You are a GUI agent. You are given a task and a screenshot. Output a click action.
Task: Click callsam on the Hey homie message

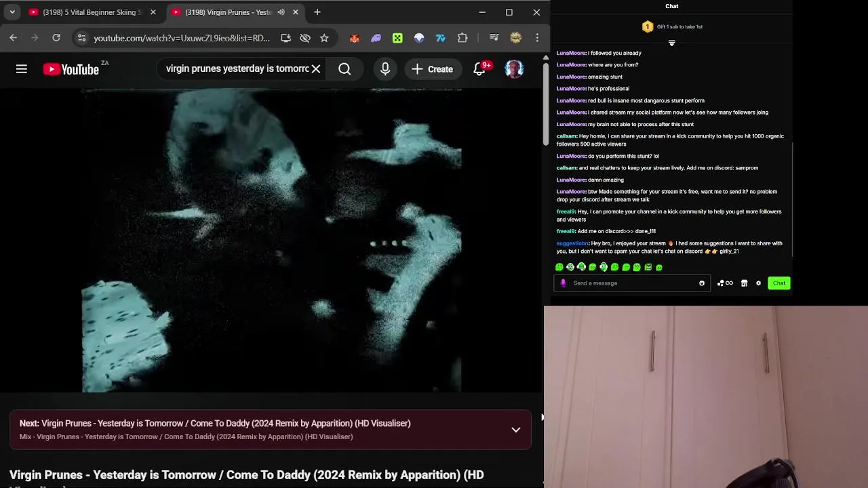point(567,136)
